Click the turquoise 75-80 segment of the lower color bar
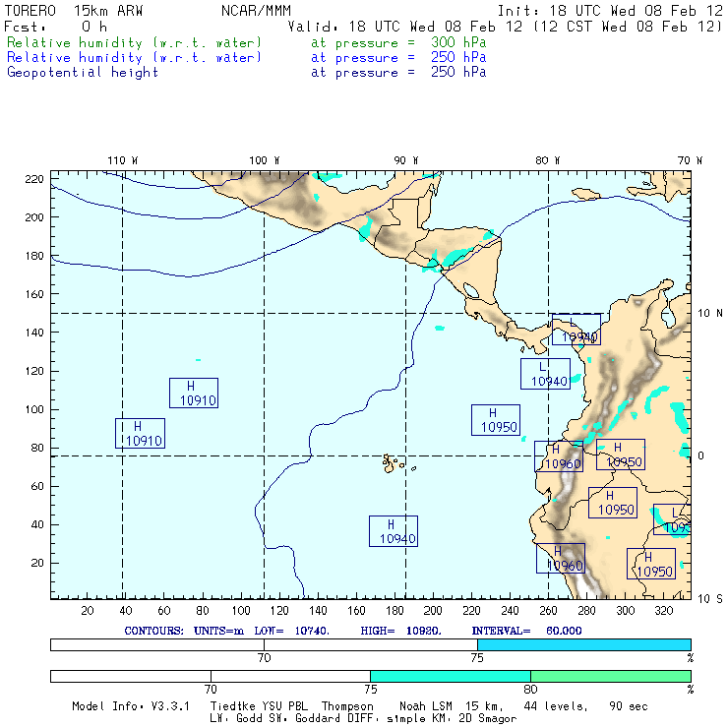 pyautogui.click(x=451, y=676)
